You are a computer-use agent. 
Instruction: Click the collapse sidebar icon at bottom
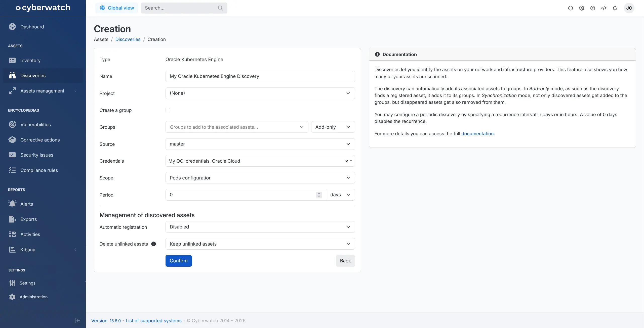pyautogui.click(x=77, y=320)
